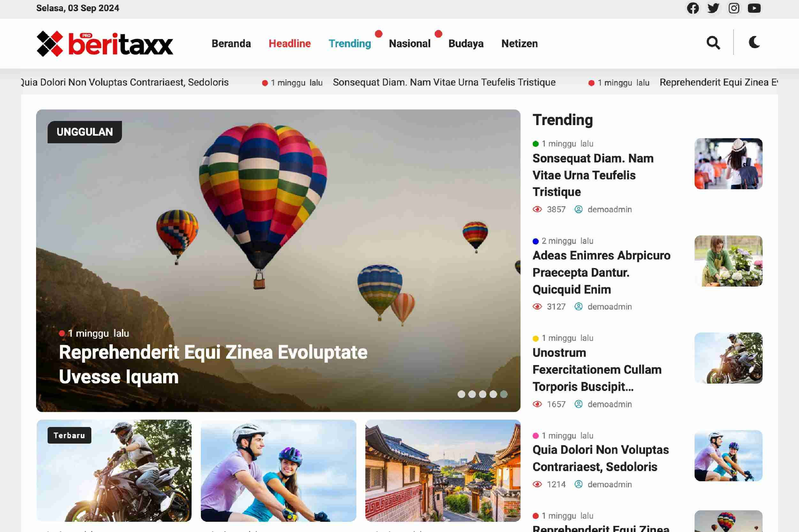Open the Twitter social icon
Viewport: 799px width, 532px height.
[x=713, y=8]
